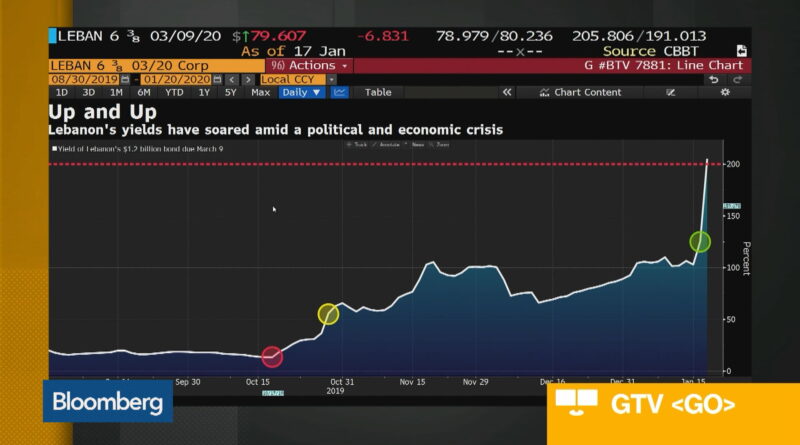Collapse panel with double left arrow icon

click(507, 92)
